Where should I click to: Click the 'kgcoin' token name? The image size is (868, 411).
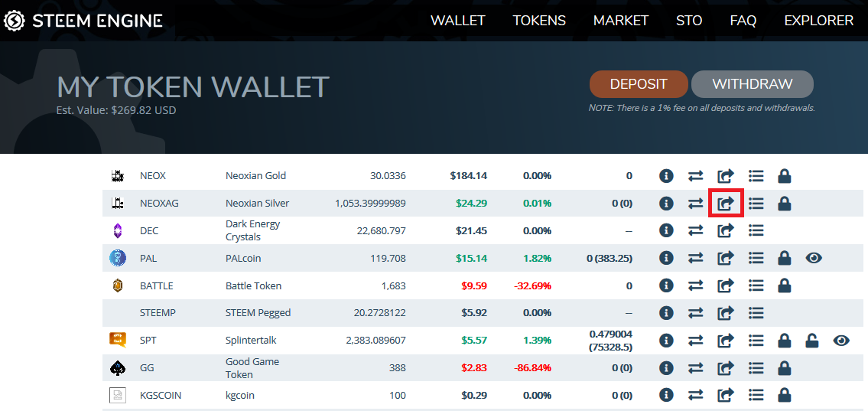240,396
